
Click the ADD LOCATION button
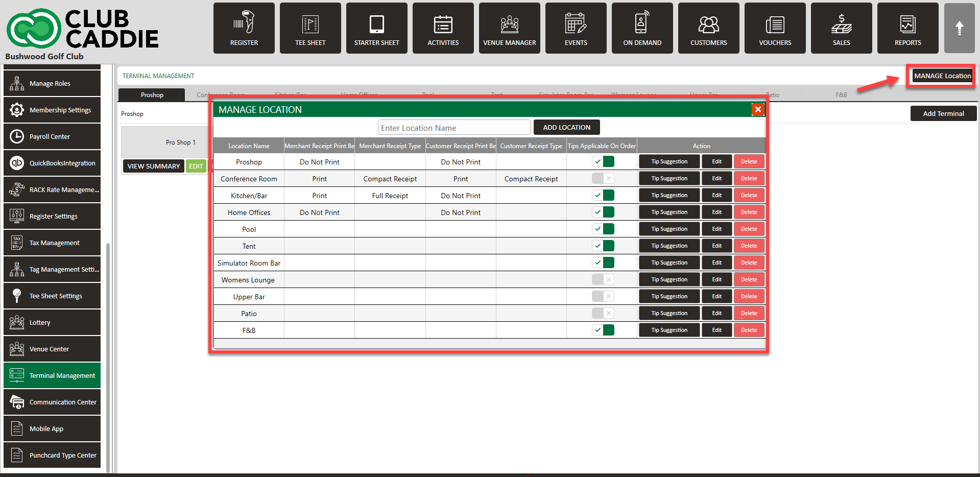[566, 128]
